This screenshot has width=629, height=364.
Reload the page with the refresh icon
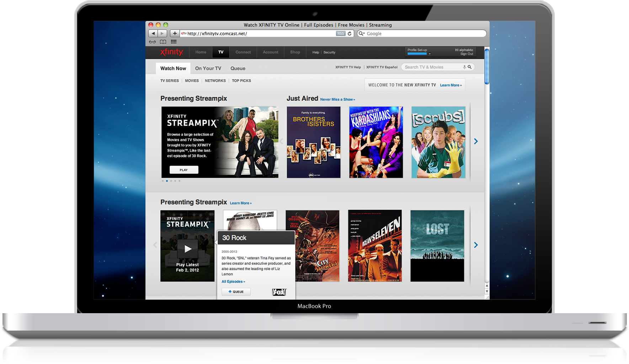[x=350, y=33]
